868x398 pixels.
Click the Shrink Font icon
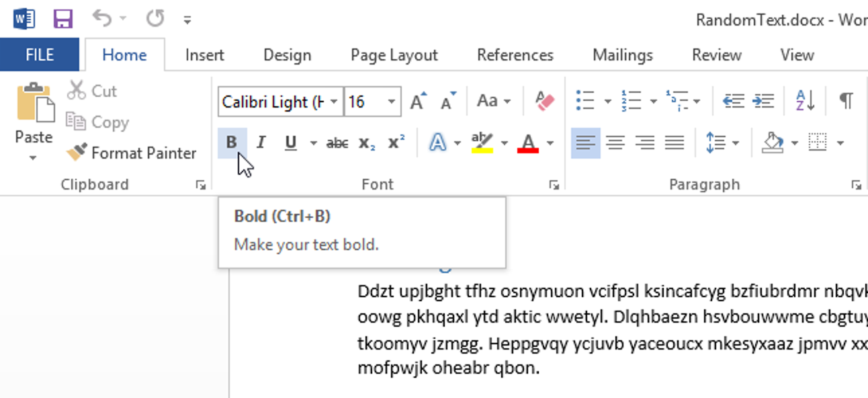click(447, 102)
